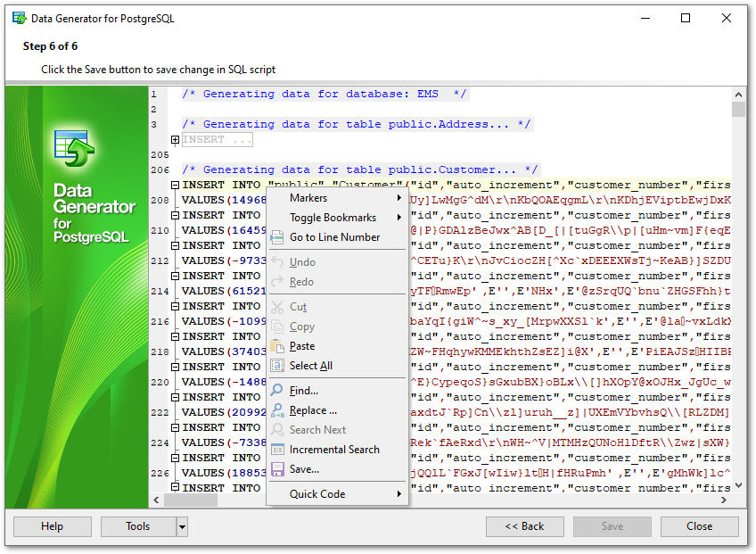Expand the collapsed INSERT ... block

click(x=175, y=140)
